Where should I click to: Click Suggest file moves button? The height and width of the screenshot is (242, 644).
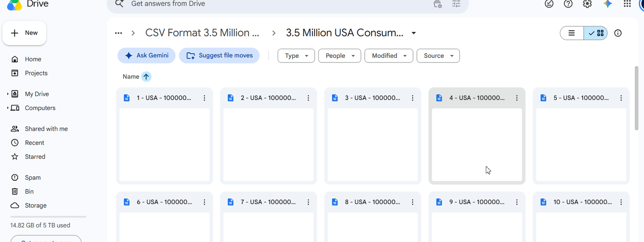[x=219, y=56]
